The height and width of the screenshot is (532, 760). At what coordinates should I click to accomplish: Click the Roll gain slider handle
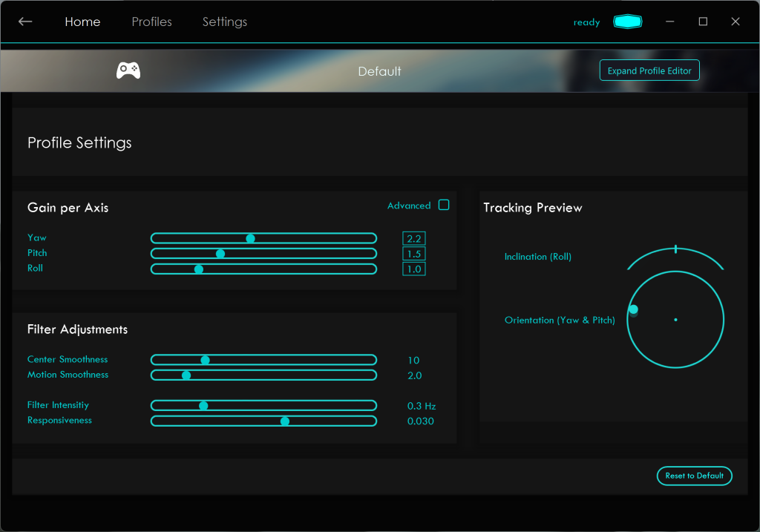tap(199, 269)
